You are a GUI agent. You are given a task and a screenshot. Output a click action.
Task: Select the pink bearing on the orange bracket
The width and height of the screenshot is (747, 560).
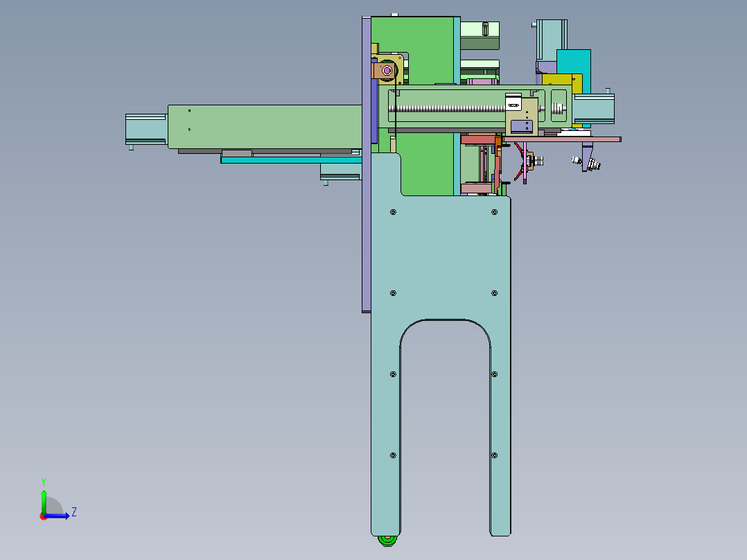tap(387, 71)
